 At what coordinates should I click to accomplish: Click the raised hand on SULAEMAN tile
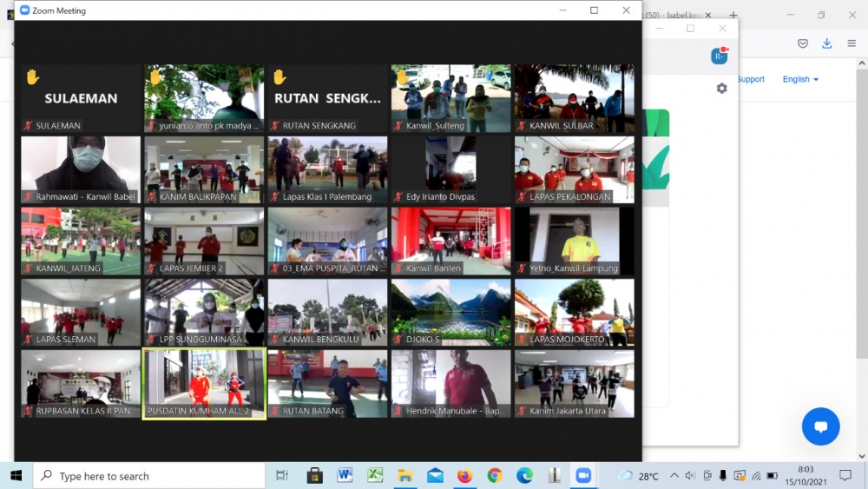pyautogui.click(x=33, y=77)
